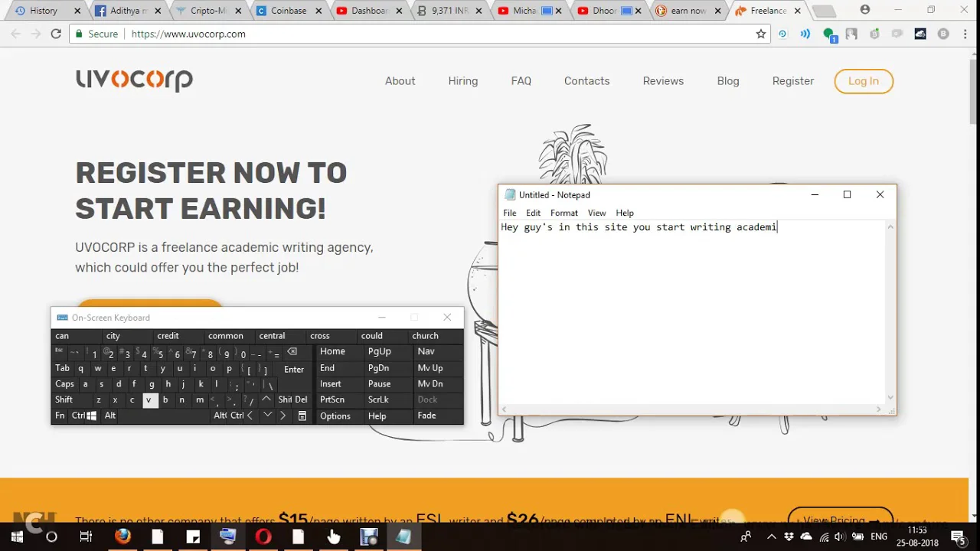Click the dark cloud extension icon
The height and width of the screenshot is (551, 980).
920,34
